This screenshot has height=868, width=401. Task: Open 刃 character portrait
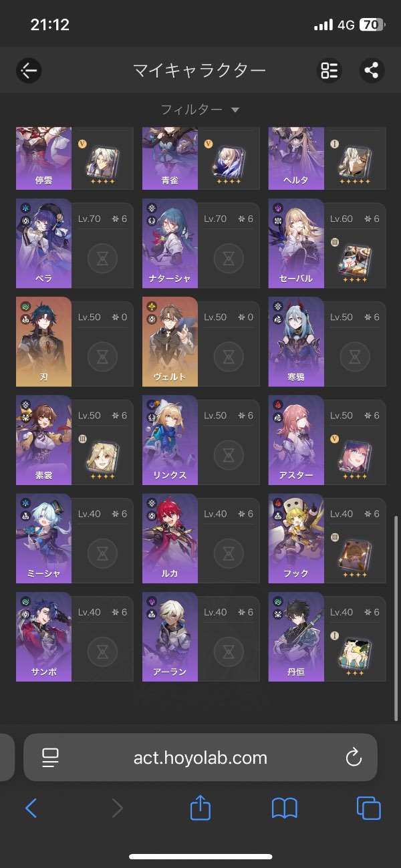click(43, 341)
